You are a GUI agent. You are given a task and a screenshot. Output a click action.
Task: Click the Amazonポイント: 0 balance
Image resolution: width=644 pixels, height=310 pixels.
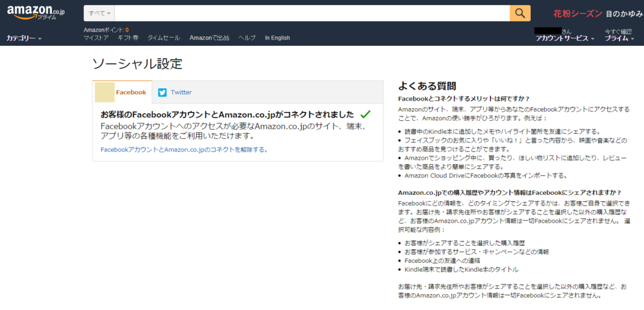(106, 30)
